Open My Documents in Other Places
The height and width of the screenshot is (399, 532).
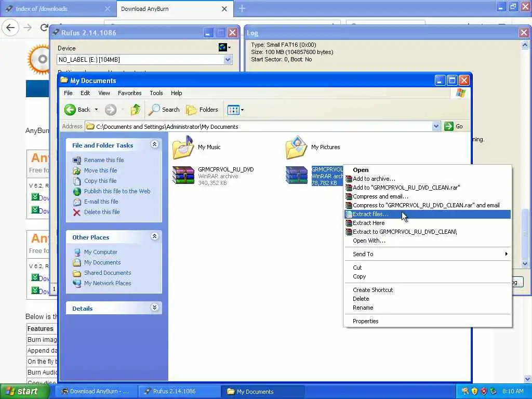tap(102, 262)
